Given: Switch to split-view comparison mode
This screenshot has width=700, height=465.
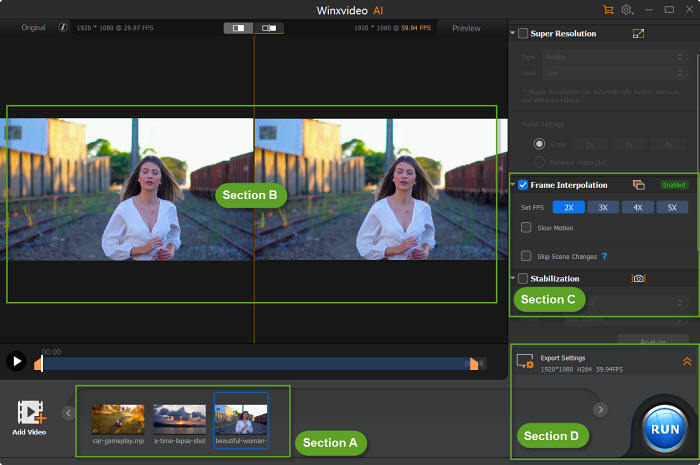Looking at the screenshot, I should pos(269,28).
